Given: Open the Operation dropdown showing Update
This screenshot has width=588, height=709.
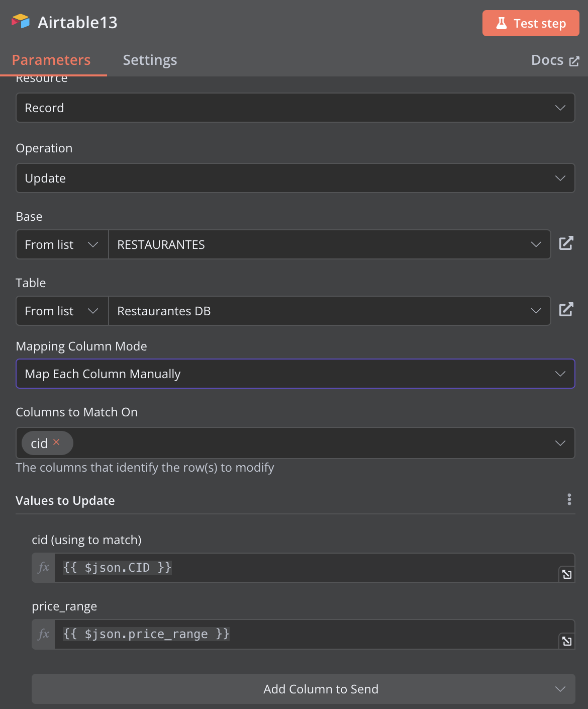Looking at the screenshot, I should pyautogui.click(x=296, y=178).
